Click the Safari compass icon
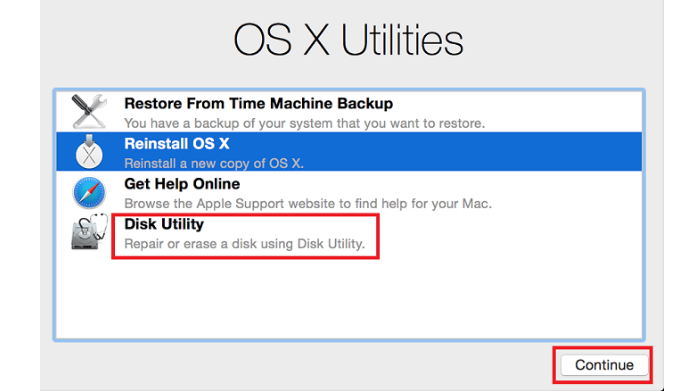Viewport: 700px width, 392px height. tap(89, 193)
